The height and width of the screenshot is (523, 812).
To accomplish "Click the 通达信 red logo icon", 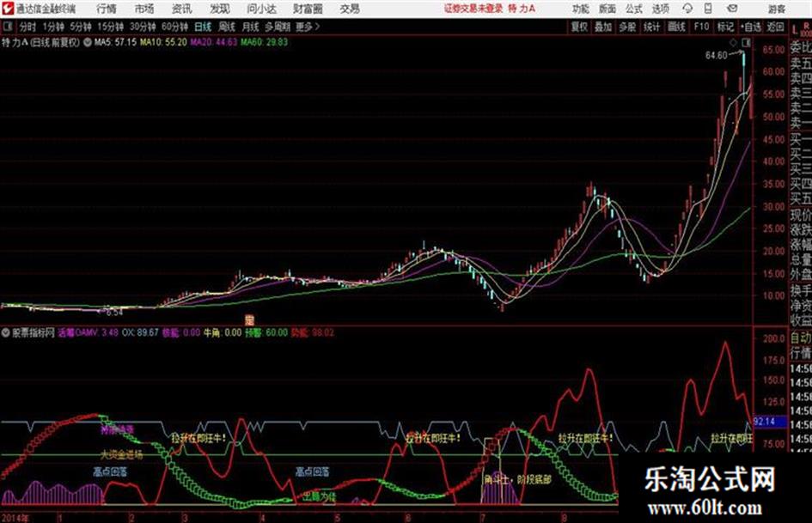I will (8, 9).
